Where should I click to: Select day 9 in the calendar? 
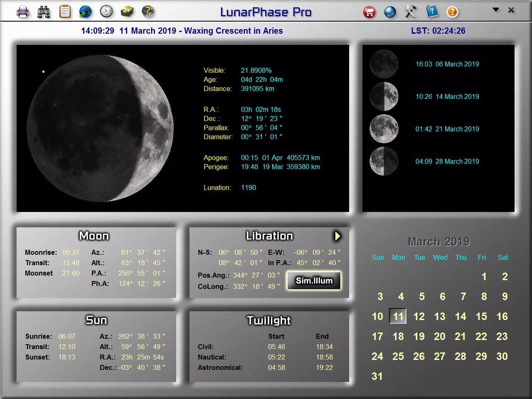[505, 296]
